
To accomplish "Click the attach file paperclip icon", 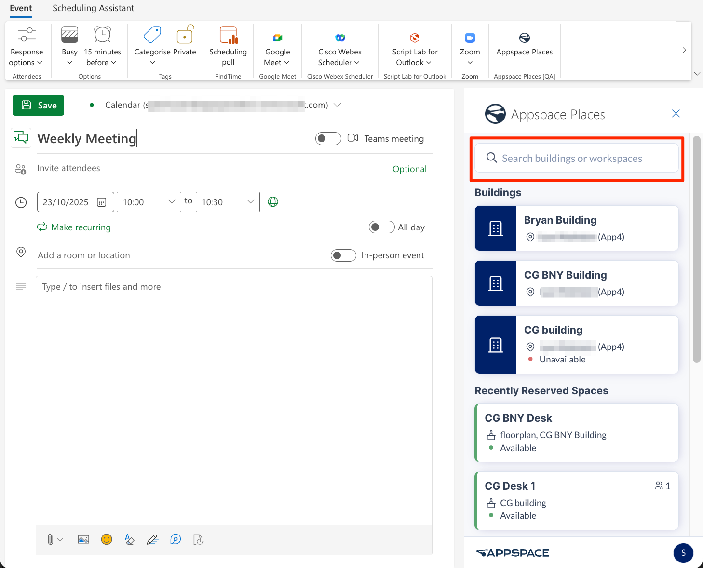I will click(x=50, y=539).
